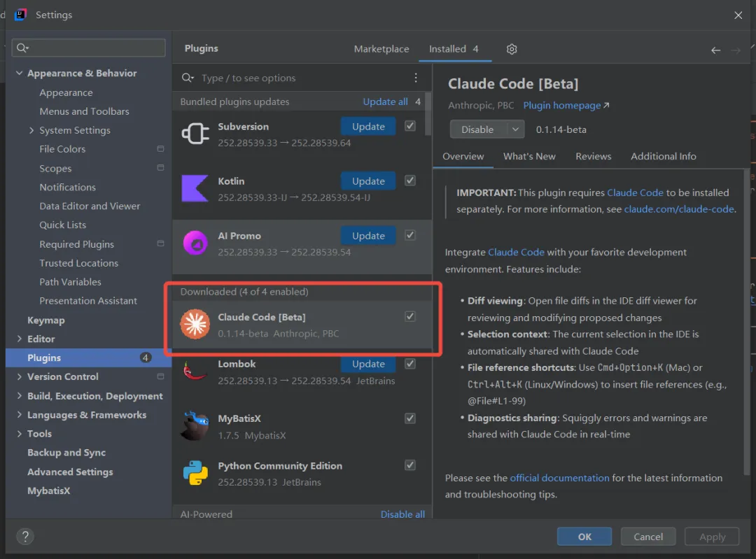The width and height of the screenshot is (756, 559).
Task: Click the plugin search magnifier icon
Action: 187,78
